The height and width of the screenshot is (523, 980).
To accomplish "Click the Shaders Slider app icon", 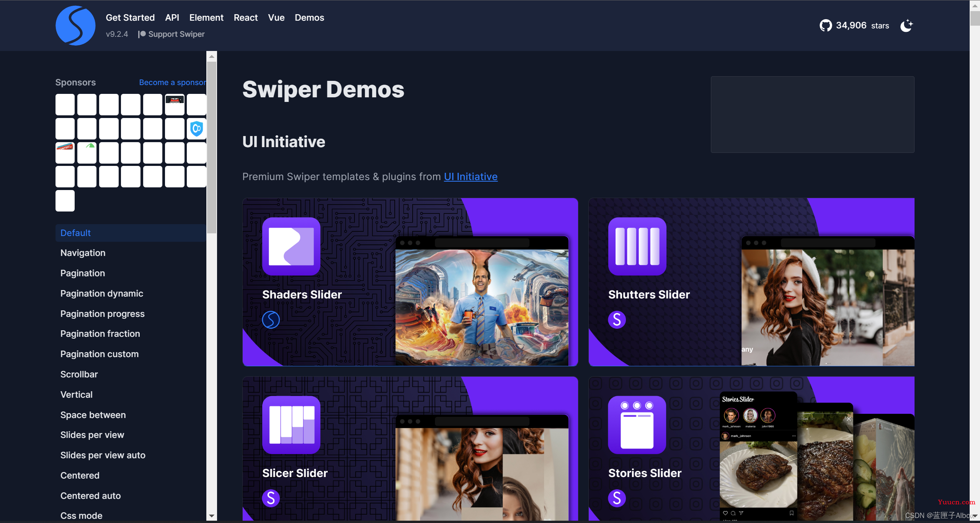I will tap(291, 246).
